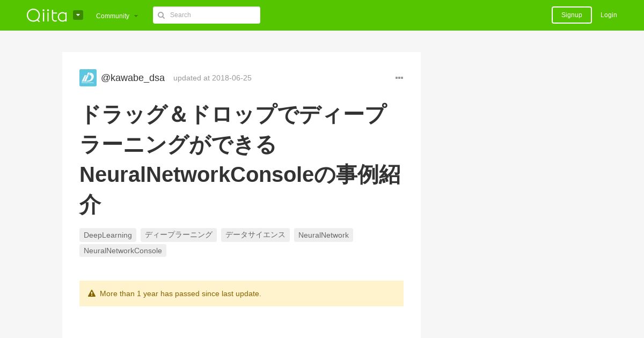Click the warning triangle icon in notice
The height and width of the screenshot is (338, 644).
[x=92, y=293]
